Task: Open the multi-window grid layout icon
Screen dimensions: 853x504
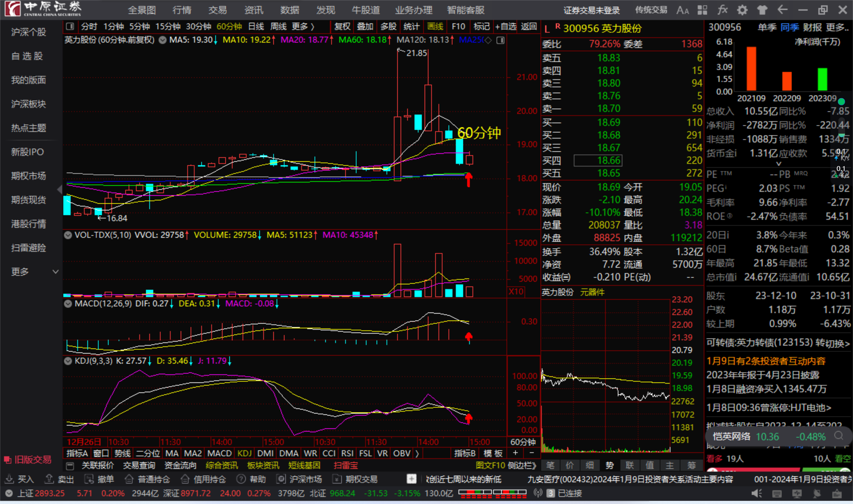Action: click(702, 10)
